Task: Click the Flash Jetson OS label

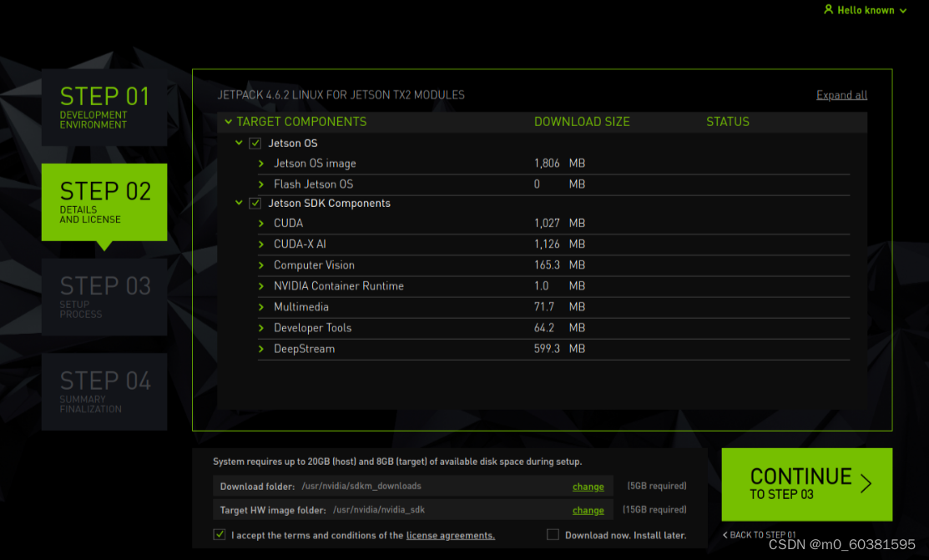Action: pyautogui.click(x=313, y=184)
